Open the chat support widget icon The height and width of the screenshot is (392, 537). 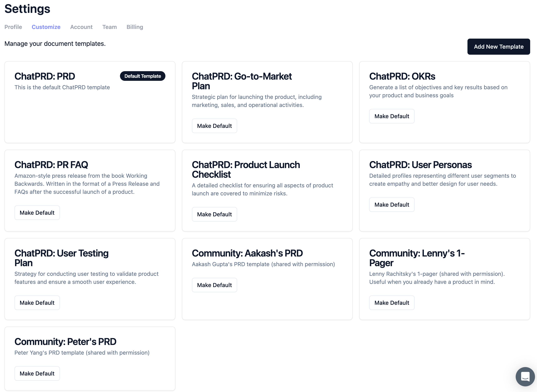[x=525, y=377]
